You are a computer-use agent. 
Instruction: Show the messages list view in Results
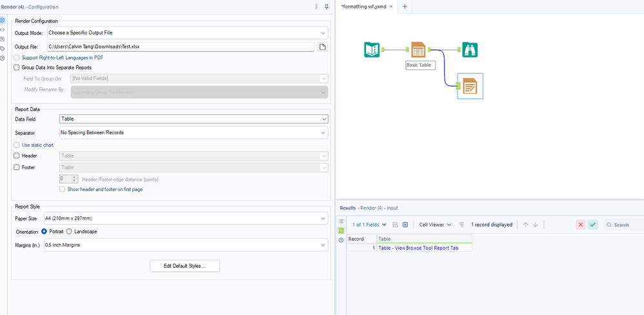[x=341, y=221]
